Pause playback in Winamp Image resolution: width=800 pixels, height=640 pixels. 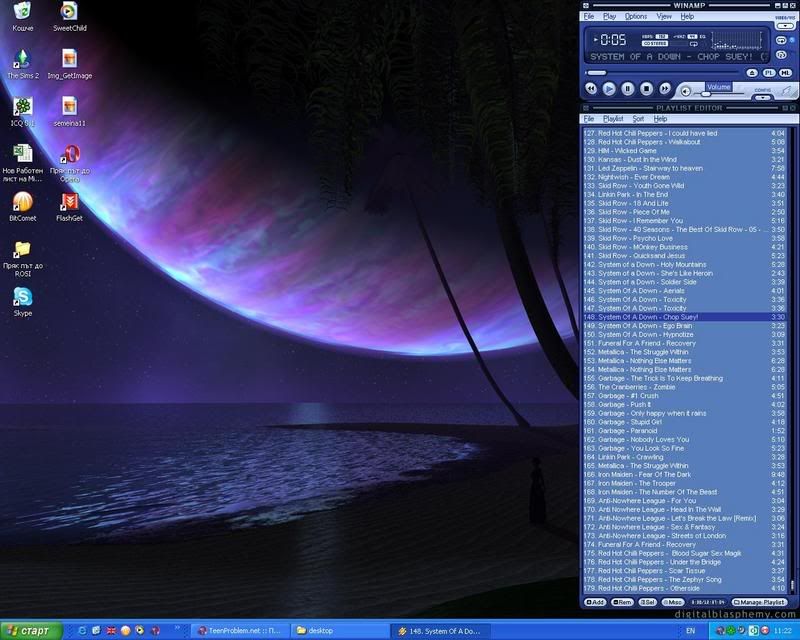(628, 89)
